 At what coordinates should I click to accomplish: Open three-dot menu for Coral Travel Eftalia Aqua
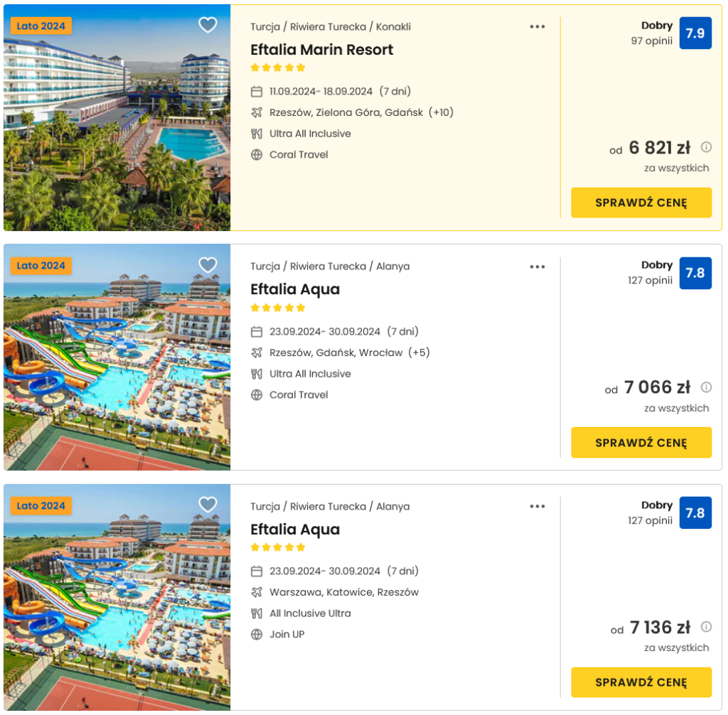point(537,267)
